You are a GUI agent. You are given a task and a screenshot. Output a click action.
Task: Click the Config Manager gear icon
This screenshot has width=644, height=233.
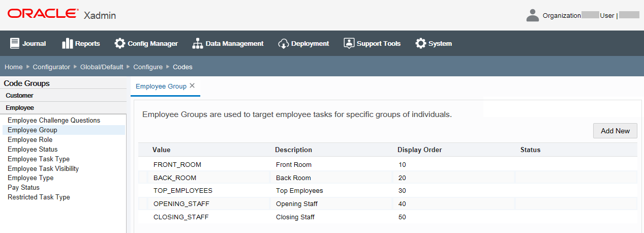point(120,43)
